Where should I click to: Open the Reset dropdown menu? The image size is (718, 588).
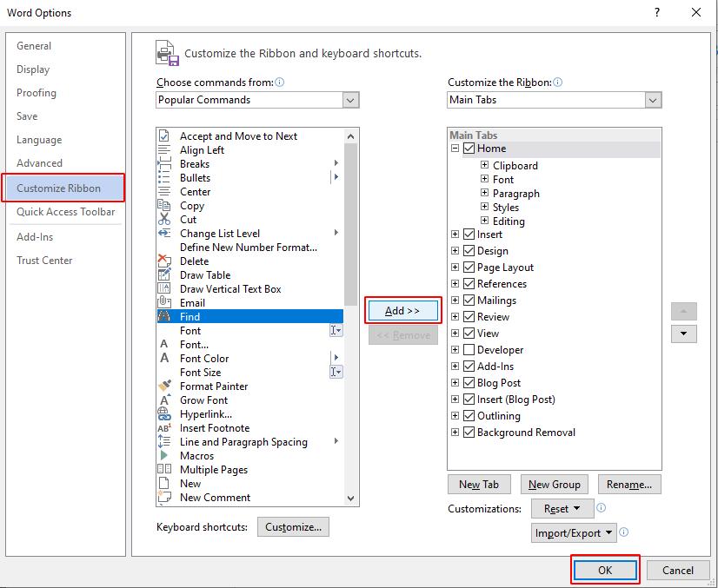562,508
